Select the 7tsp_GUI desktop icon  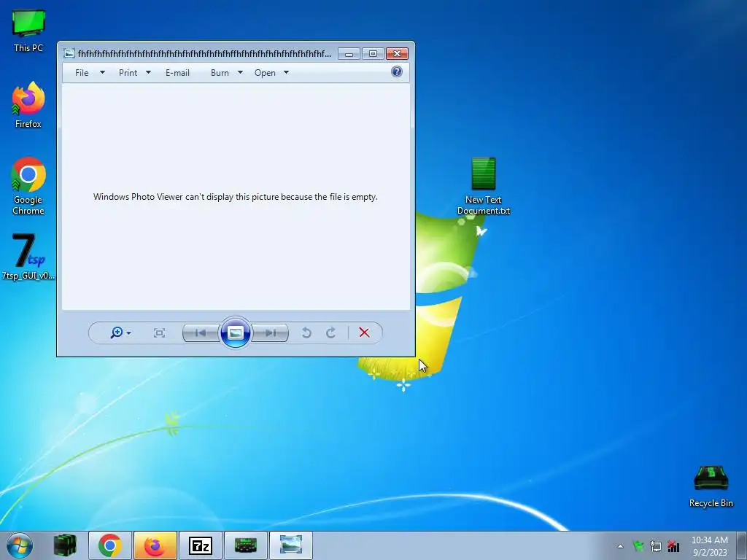28,256
